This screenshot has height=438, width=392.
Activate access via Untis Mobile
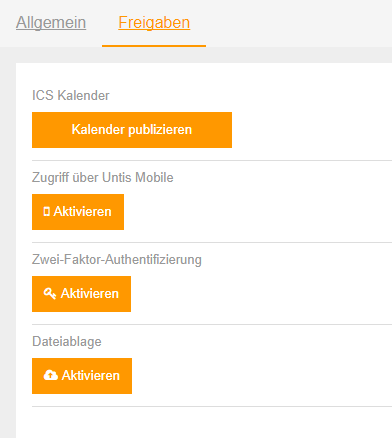(x=78, y=212)
